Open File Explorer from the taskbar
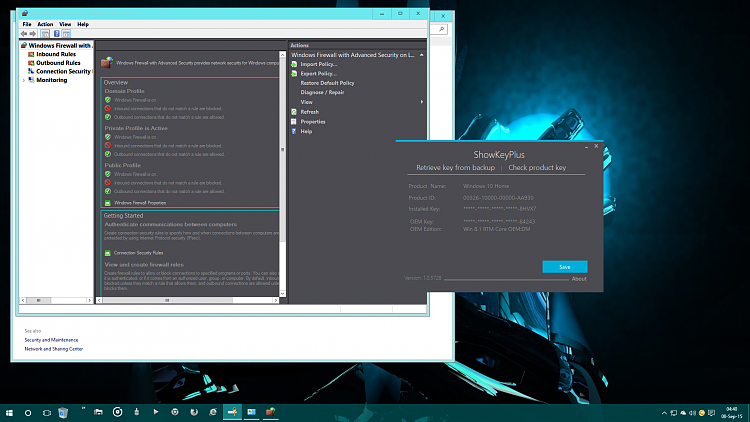The width and height of the screenshot is (750, 422). (x=98, y=412)
